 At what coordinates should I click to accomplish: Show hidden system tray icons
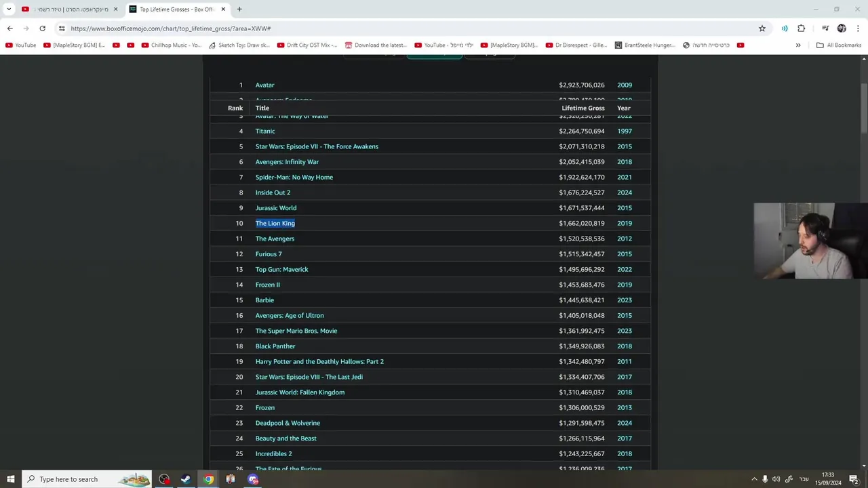tap(753, 479)
